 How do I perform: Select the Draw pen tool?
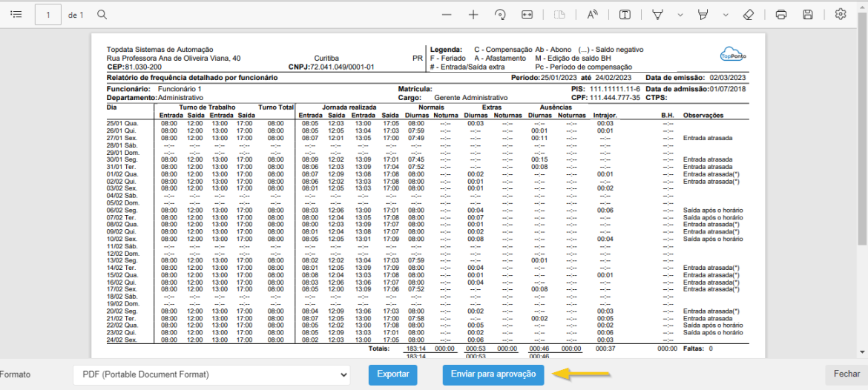tap(657, 15)
